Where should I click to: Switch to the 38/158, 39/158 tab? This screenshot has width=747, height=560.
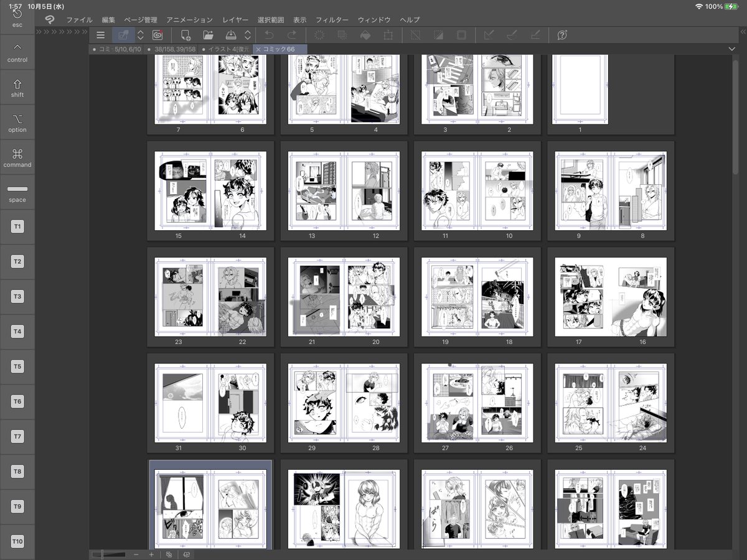point(171,49)
